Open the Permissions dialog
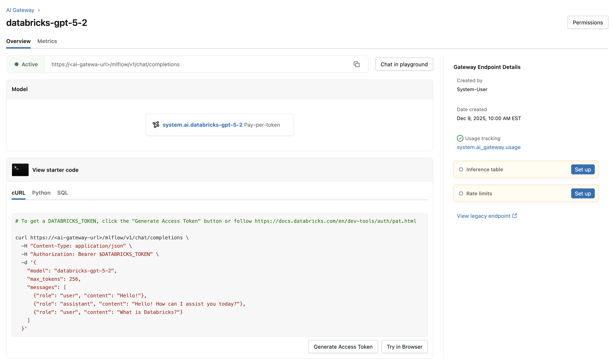This screenshot has width=613, height=364. (588, 22)
